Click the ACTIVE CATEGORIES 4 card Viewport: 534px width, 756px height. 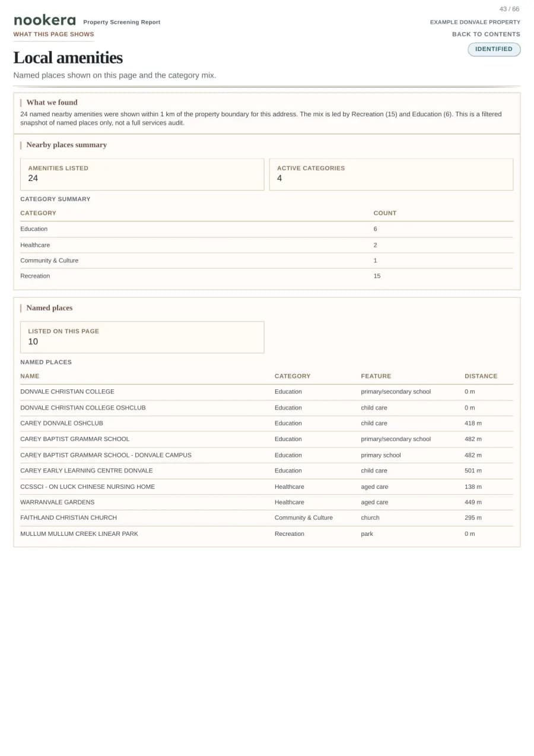[391, 174]
